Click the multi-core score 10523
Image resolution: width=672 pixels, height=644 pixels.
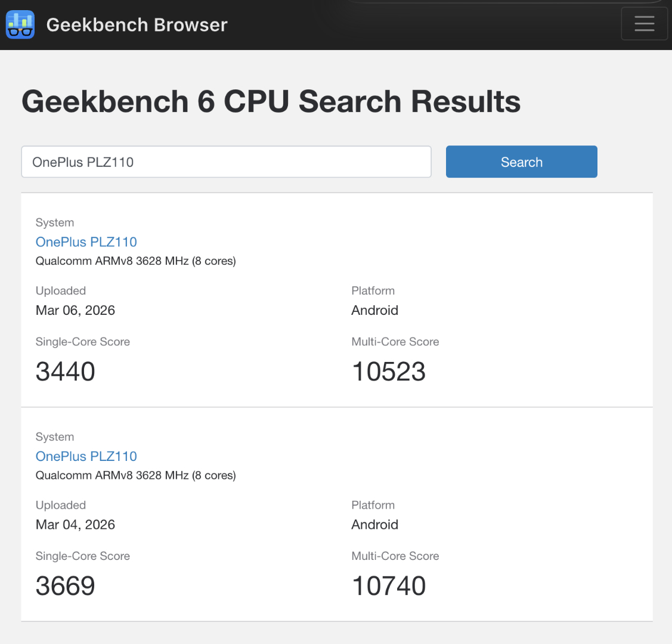(389, 371)
